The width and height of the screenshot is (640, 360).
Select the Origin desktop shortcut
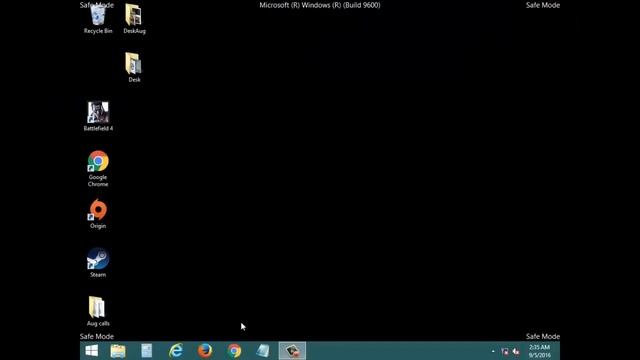[x=98, y=214]
